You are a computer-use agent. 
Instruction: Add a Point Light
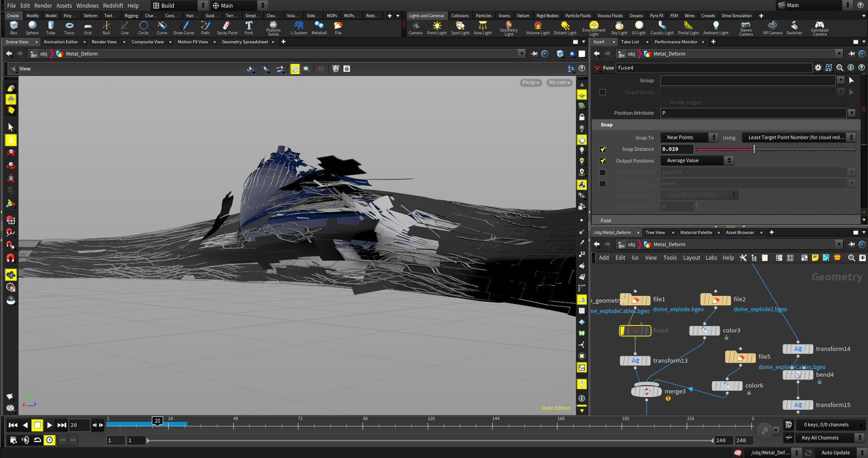[437, 28]
